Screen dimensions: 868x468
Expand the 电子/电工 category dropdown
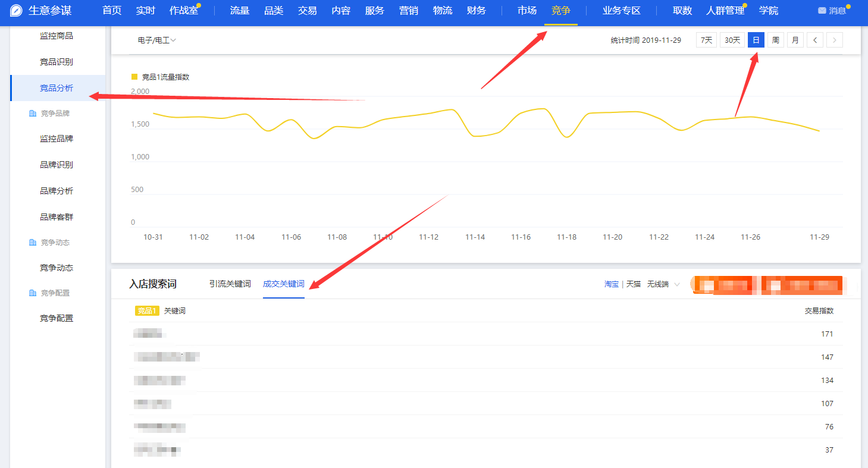pos(157,40)
